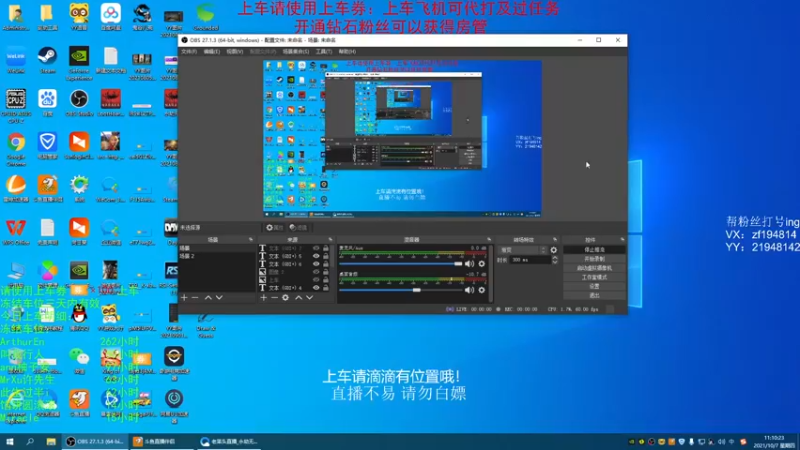Open WPS Office desktop icon

(x=16, y=232)
